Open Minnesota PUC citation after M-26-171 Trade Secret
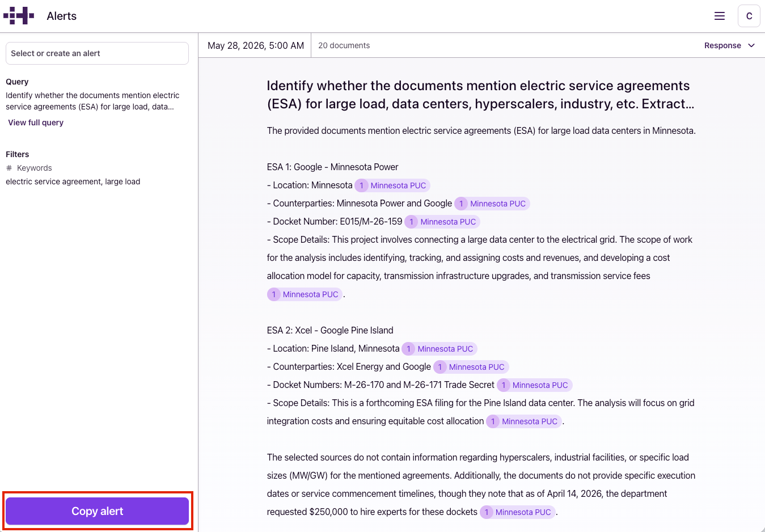 [x=535, y=385]
